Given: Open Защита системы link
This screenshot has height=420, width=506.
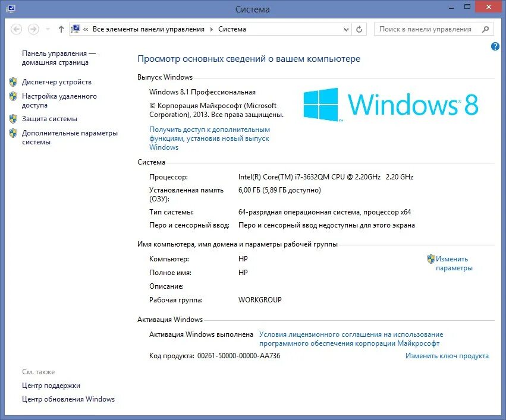Looking at the screenshot, I should (x=49, y=119).
